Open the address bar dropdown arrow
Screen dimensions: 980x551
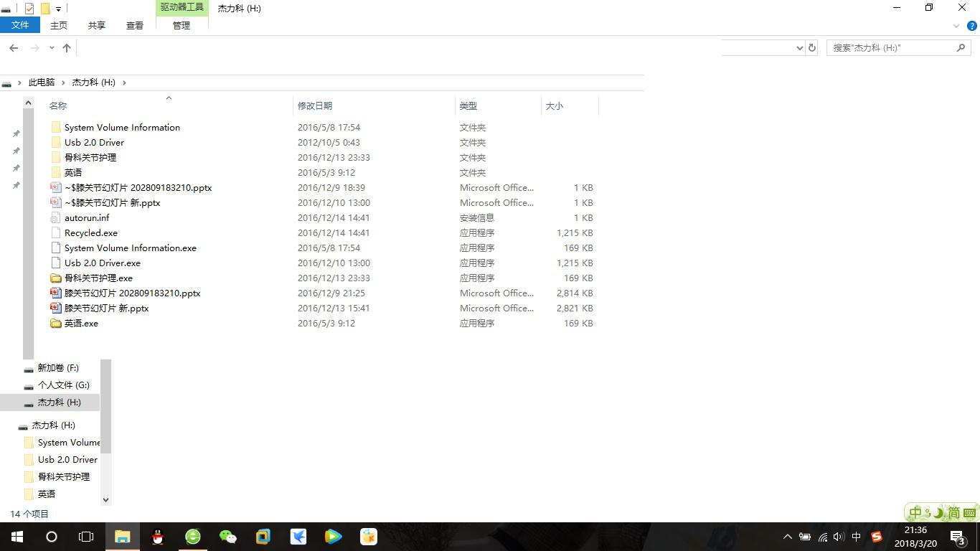(800, 47)
